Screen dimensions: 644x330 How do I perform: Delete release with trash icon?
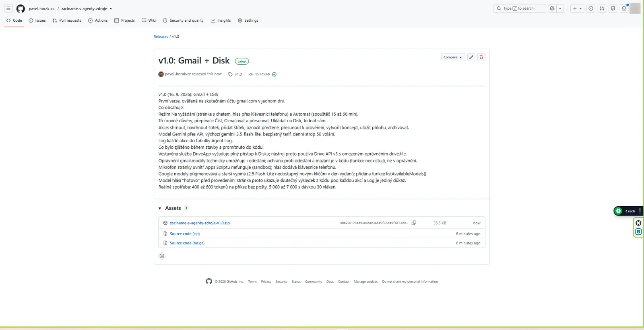coord(481,57)
